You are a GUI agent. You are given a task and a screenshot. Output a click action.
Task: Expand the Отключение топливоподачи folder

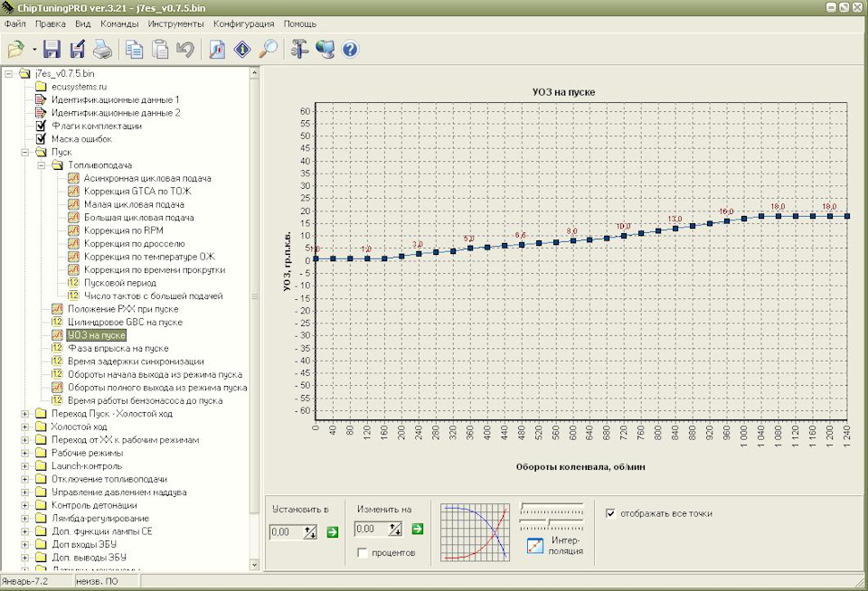pyautogui.click(x=25, y=479)
